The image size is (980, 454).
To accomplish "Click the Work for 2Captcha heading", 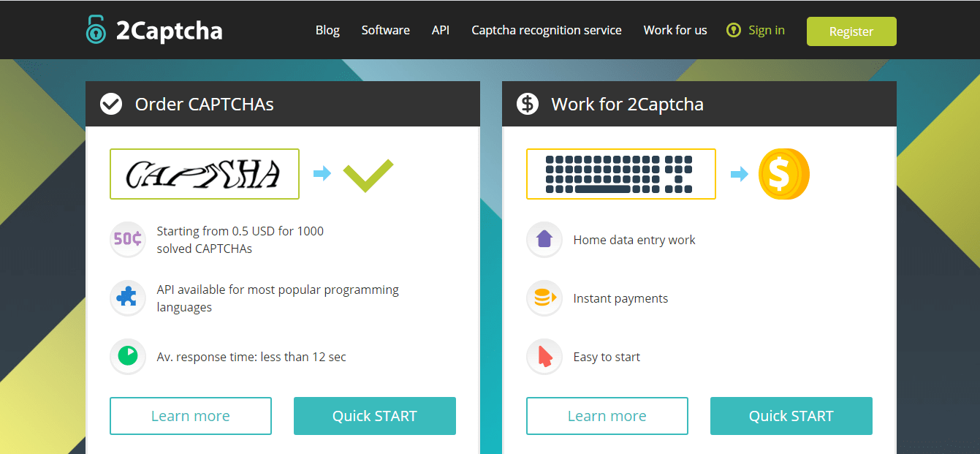I will [627, 104].
